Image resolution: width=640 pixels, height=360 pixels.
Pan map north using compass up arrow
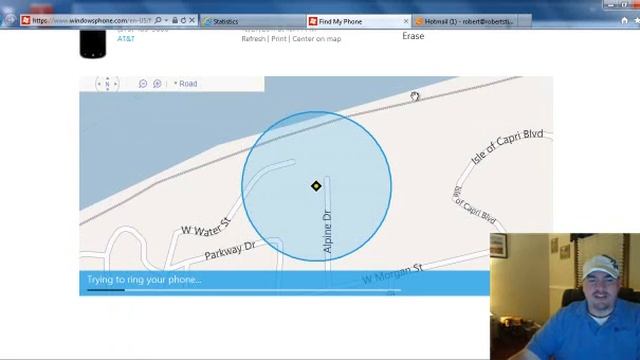tap(107, 78)
